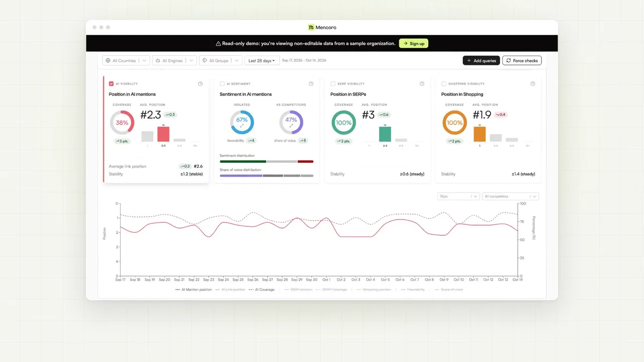Click the Sentiment distribution bar
The height and width of the screenshot is (362, 644).
click(x=267, y=161)
